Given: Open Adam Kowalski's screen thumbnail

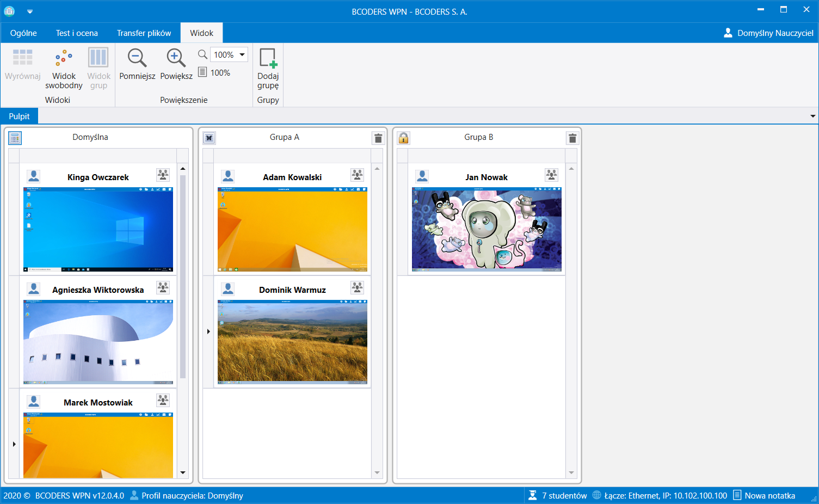Looking at the screenshot, I should (292, 229).
